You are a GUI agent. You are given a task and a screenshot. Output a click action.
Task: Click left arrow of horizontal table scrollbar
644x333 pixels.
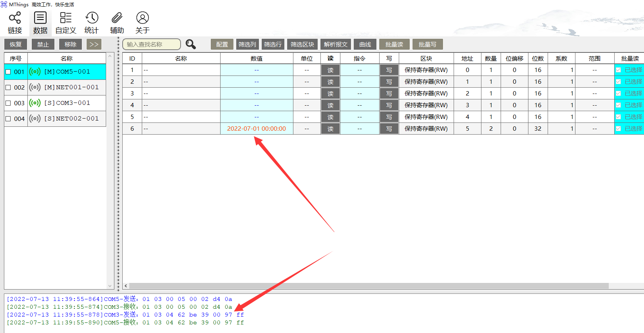126,286
